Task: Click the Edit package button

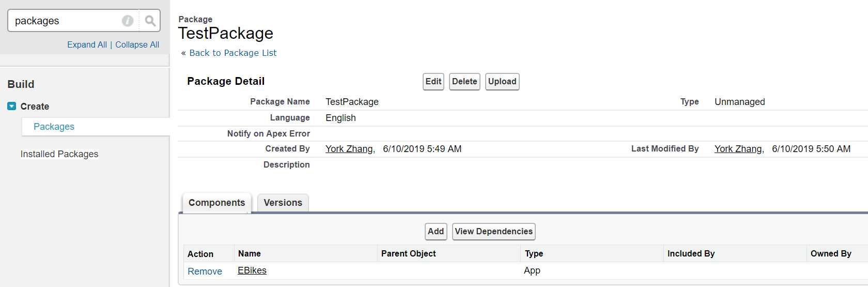Action: (x=433, y=82)
